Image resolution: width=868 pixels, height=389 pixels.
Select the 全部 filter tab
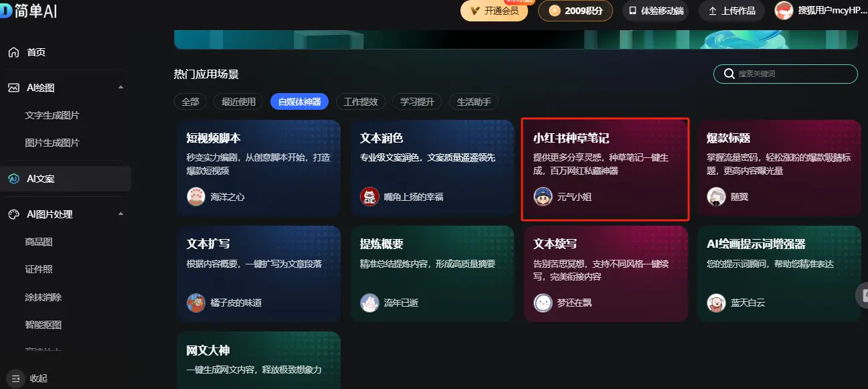click(x=190, y=101)
